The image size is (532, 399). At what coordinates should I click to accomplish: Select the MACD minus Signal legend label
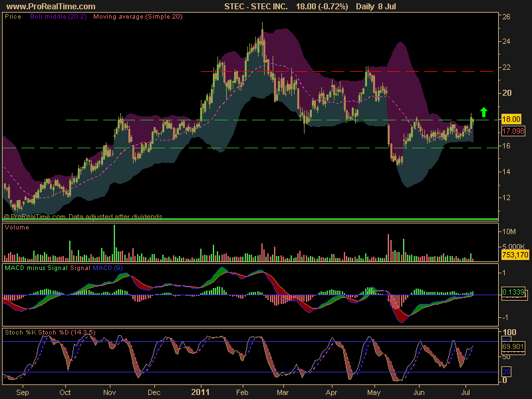(37, 268)
